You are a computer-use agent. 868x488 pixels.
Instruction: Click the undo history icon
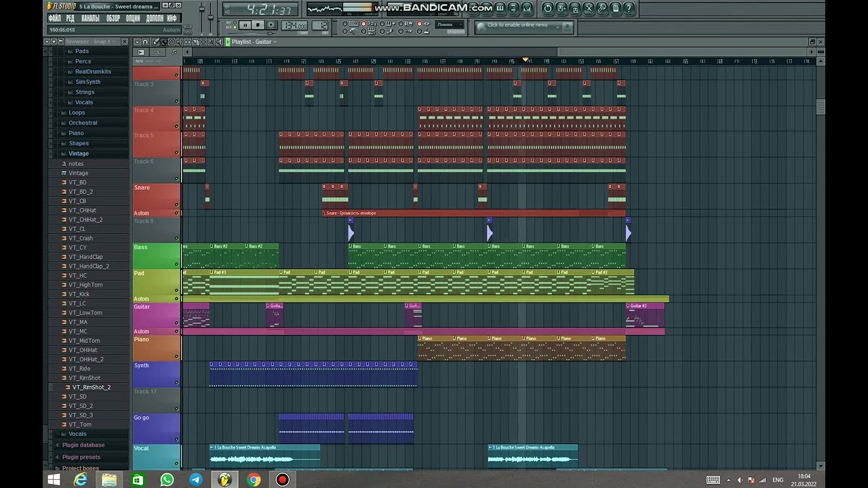pyautogui.click(x=548, y=8)
